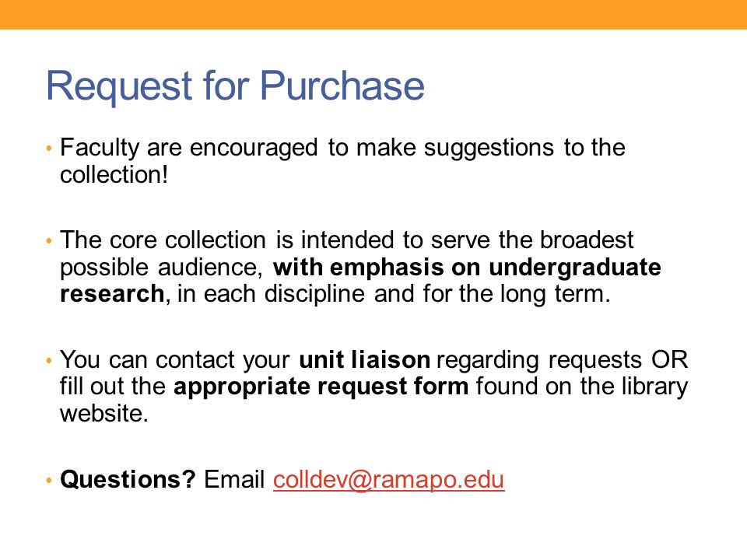747x560 pixels.
Task: Click the word 'Purchase' in the heading
Action: point(342,86)
